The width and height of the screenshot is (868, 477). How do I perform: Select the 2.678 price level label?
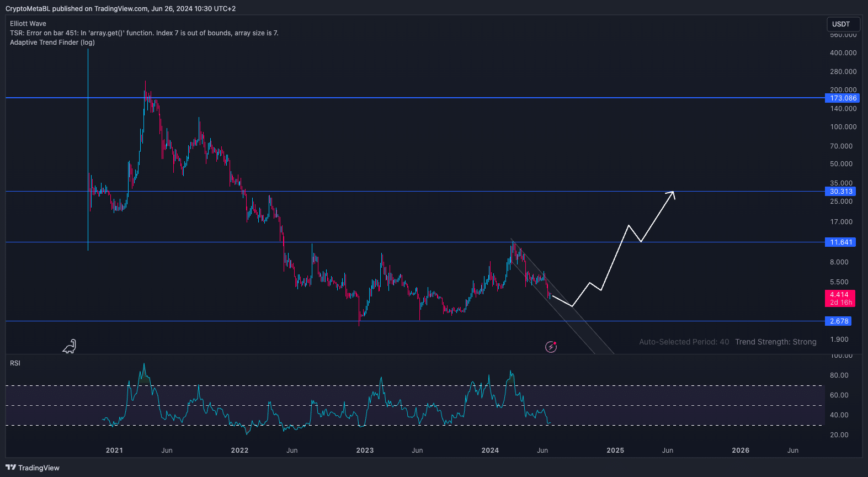click(x=838, y=321)
